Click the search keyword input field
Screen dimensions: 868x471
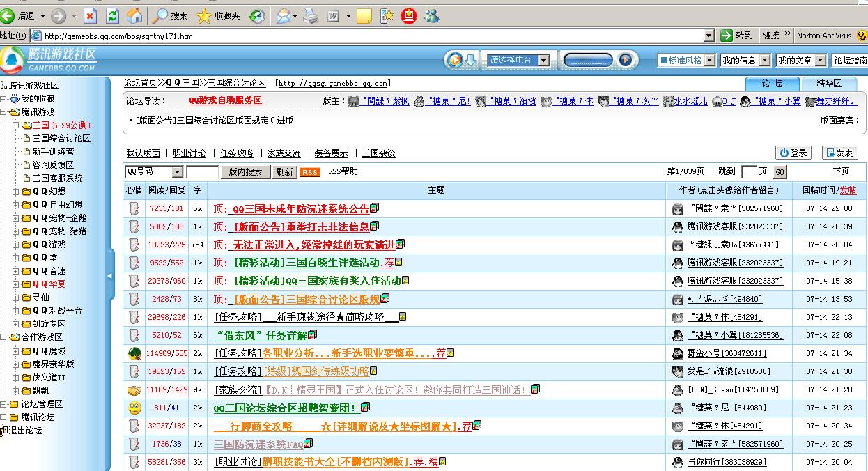pyautogui.click(x=203, y=172)
